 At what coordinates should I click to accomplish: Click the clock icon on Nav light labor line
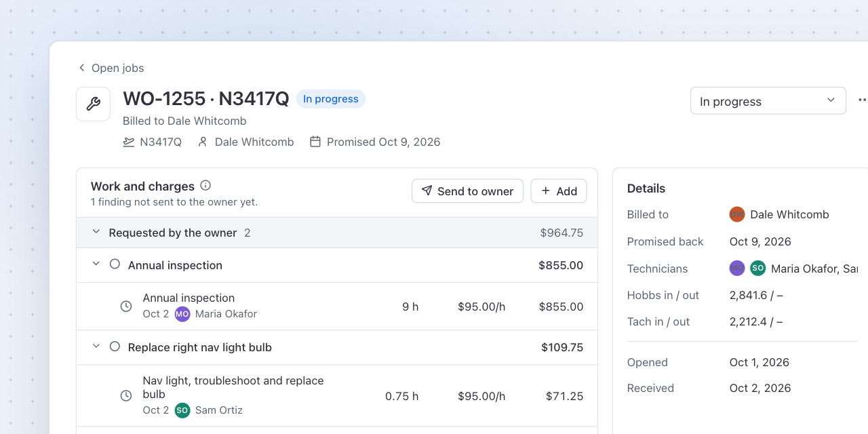click(x=126, y=395)
